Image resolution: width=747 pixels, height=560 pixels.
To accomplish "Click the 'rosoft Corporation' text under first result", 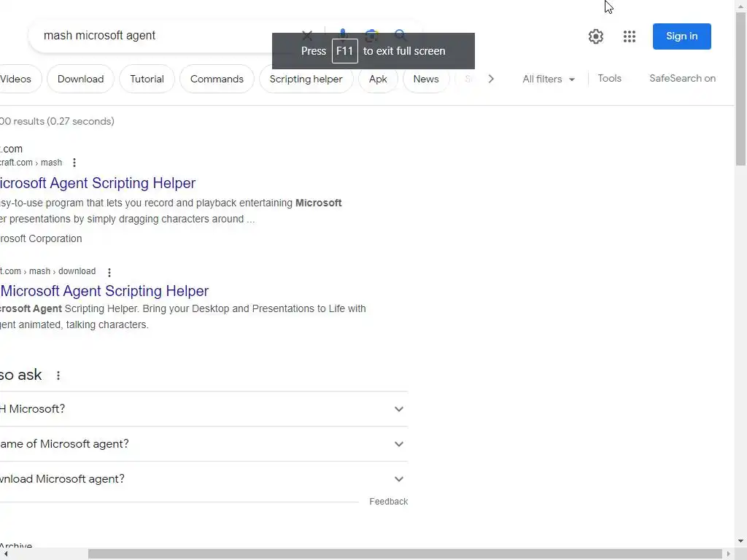I will pos(41,238).
